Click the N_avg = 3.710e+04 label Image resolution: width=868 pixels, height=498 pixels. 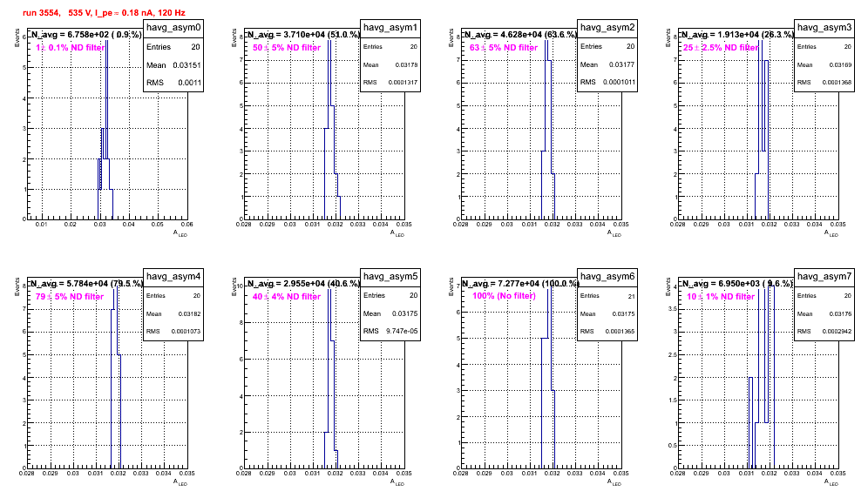click(x=303, y=34)
